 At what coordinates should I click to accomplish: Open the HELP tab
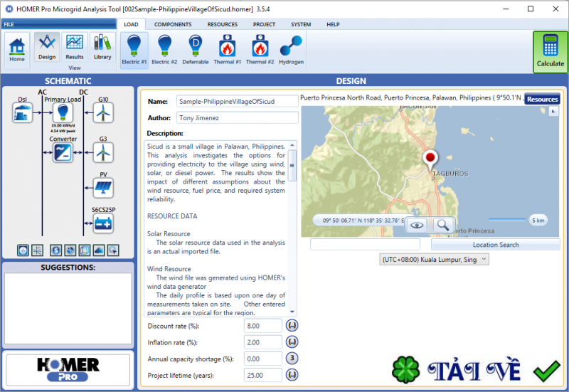point(333,24)
